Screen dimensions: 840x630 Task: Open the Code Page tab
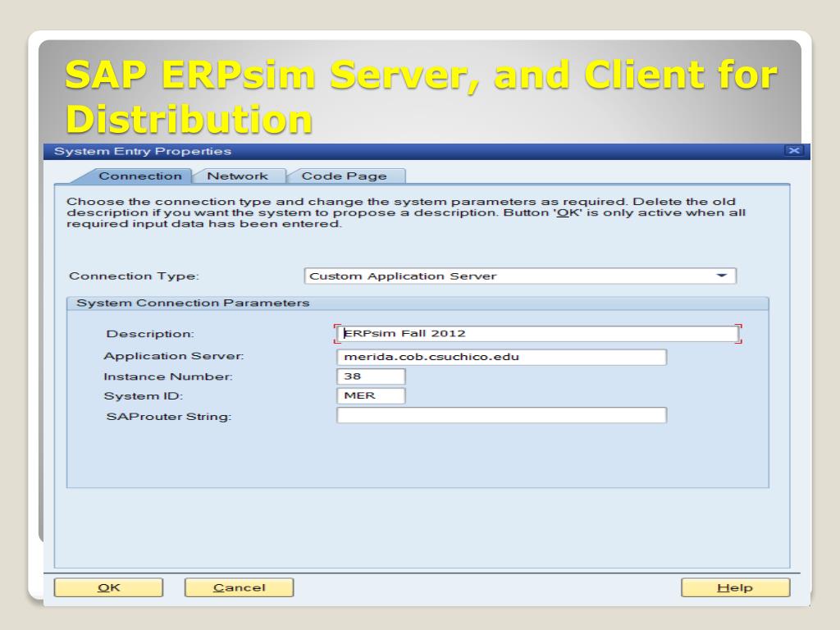[345, 176]
